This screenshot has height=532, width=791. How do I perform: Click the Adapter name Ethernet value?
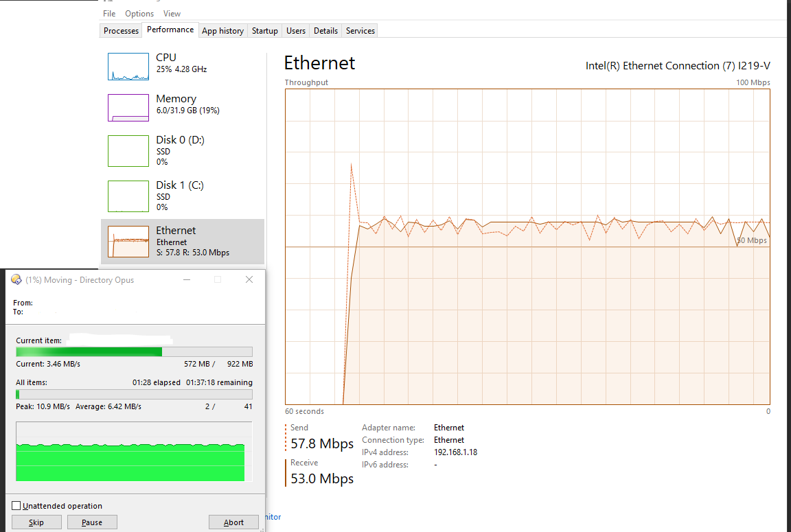(449, 428)
